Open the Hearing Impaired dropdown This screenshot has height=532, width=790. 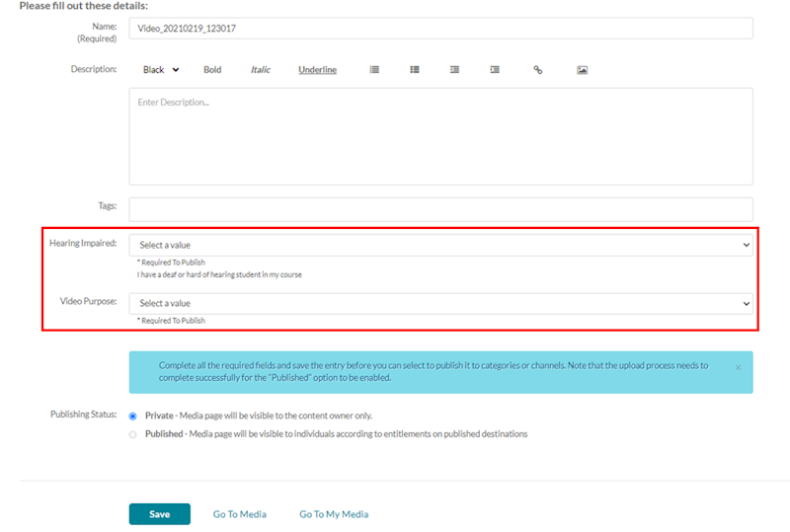[x=440, y=245]
